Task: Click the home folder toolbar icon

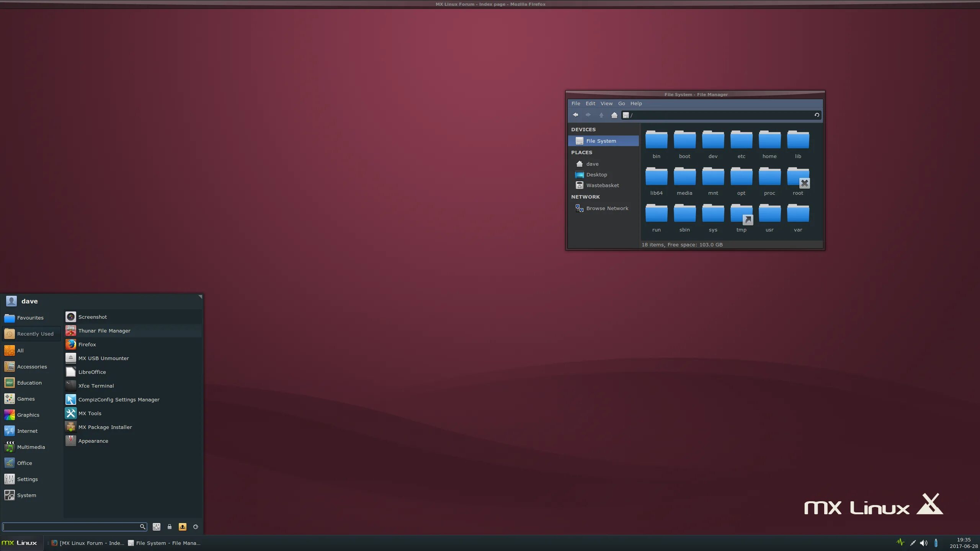Action: (614, 115)
